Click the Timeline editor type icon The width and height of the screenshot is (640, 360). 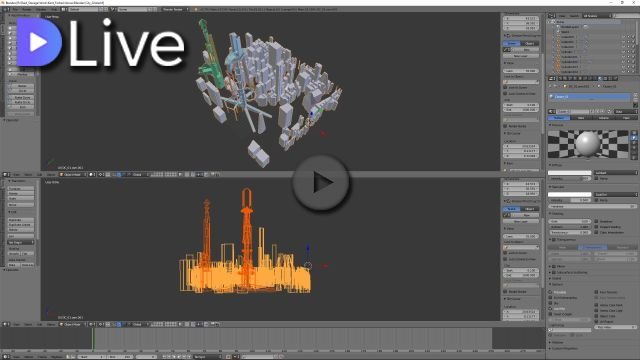tap(6, 357)
